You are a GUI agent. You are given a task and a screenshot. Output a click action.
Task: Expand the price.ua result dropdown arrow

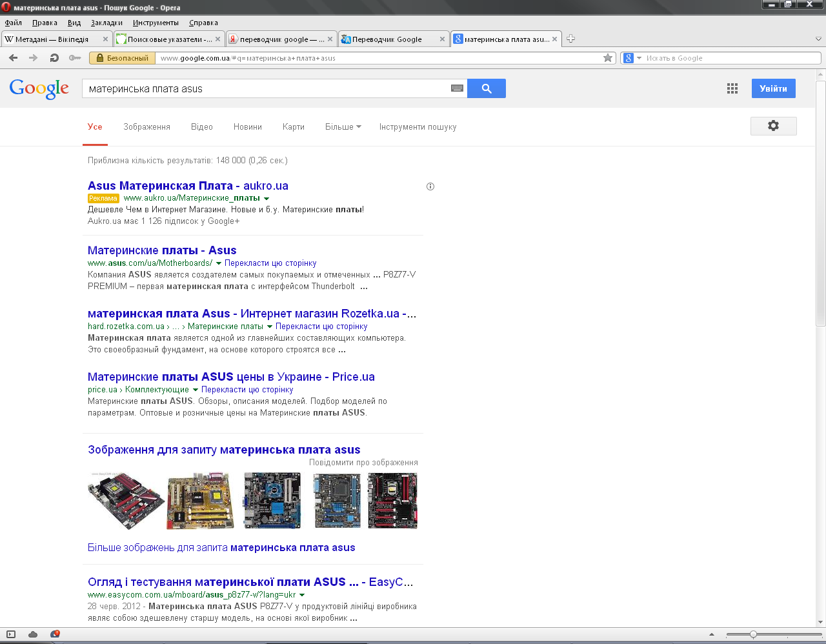pos(196,390)
